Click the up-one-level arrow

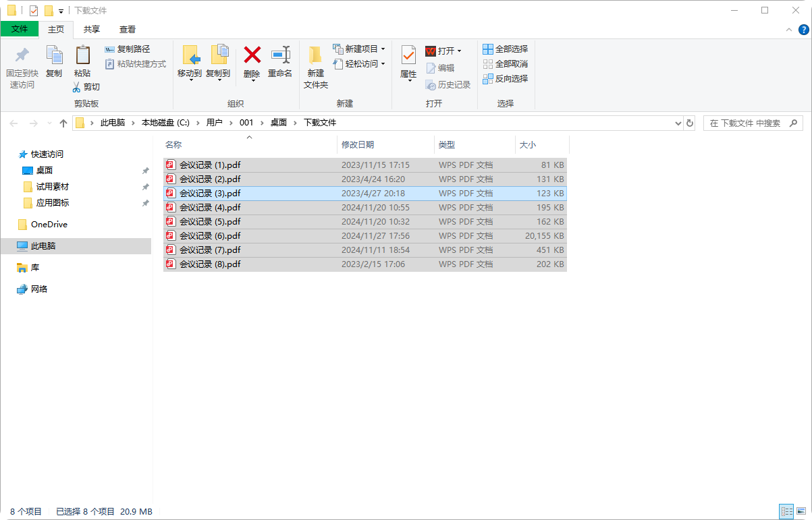pos(63,123)
